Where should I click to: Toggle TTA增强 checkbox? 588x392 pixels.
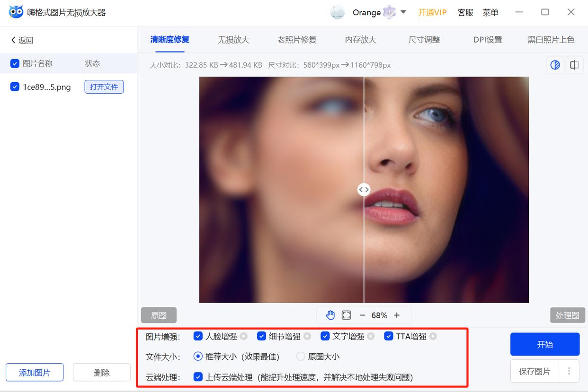388,336
